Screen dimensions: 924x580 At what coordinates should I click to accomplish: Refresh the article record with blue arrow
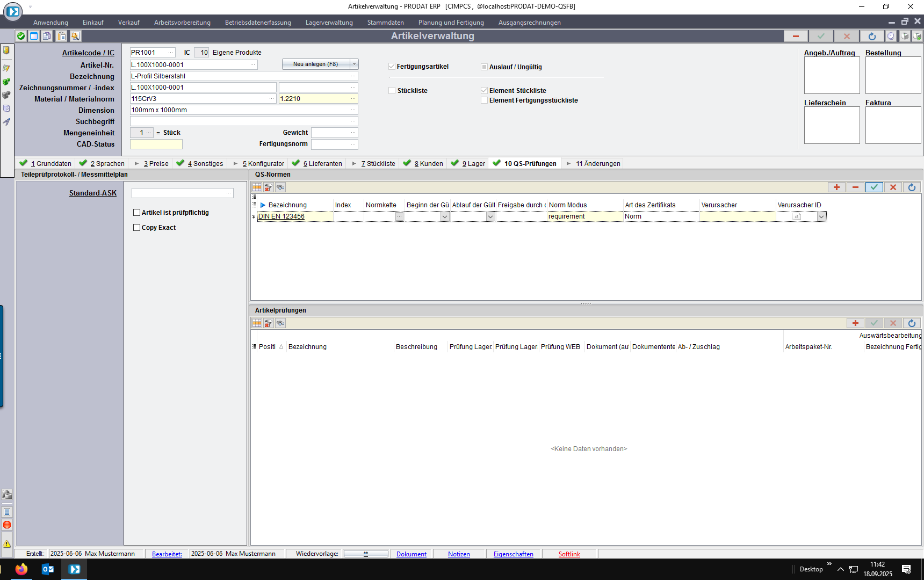(871, 36)
